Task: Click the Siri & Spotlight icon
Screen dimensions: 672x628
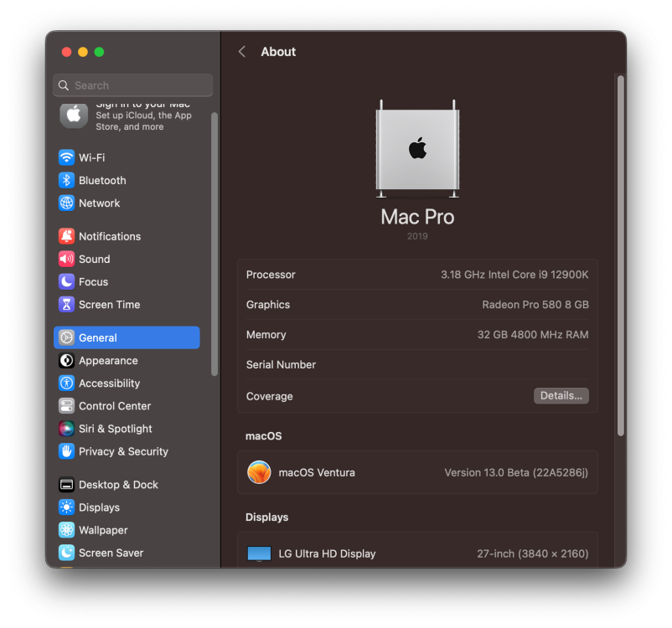Action: [x=66, y=429]
